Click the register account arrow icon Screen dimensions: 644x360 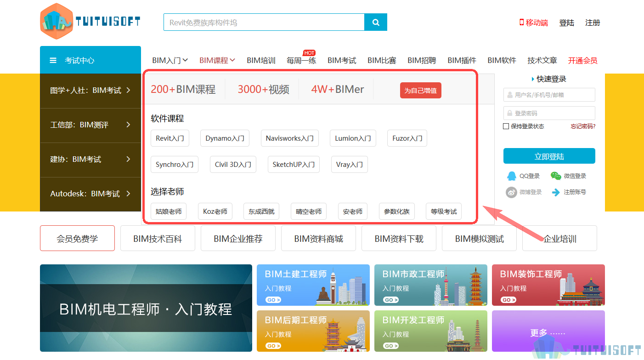click(556, 192)
